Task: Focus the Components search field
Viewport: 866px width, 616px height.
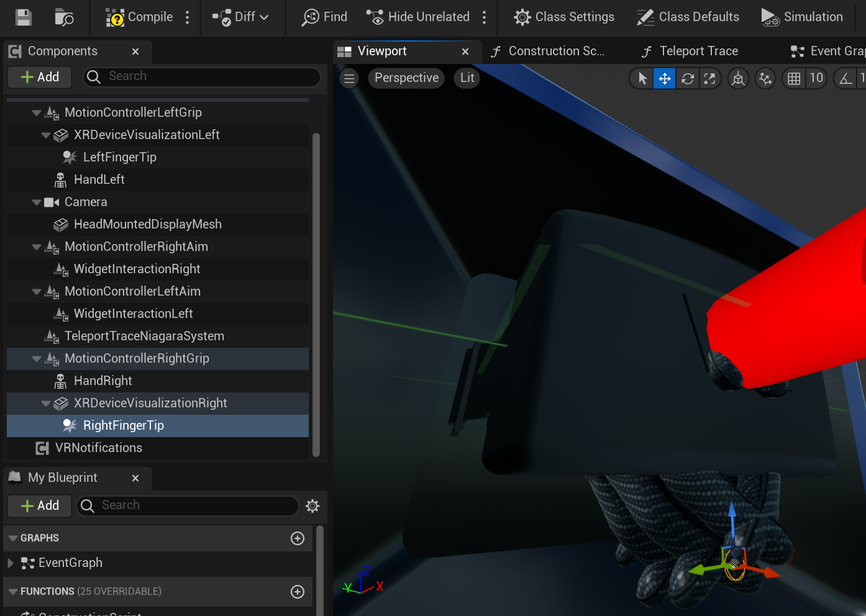Action: [x=202, y=76]
